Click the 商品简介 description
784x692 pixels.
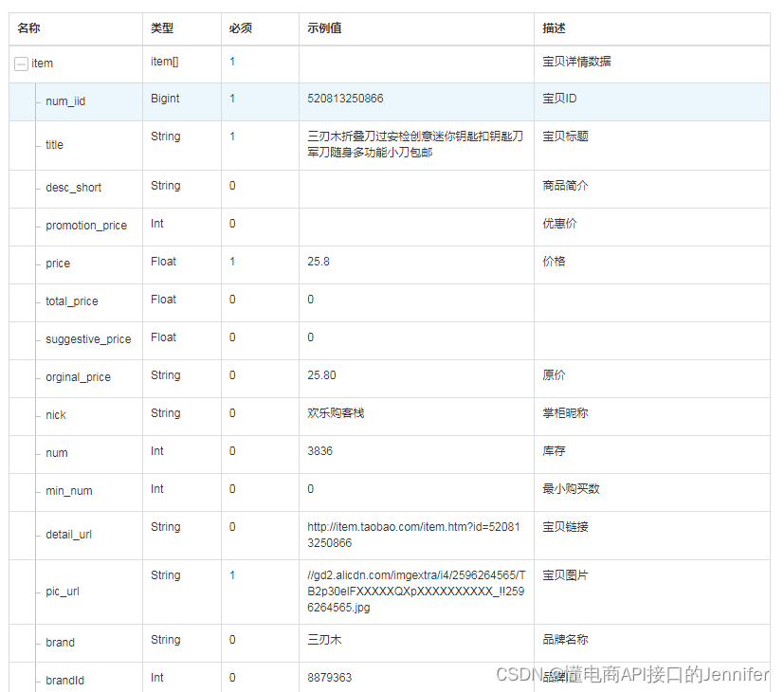(566, 186)
